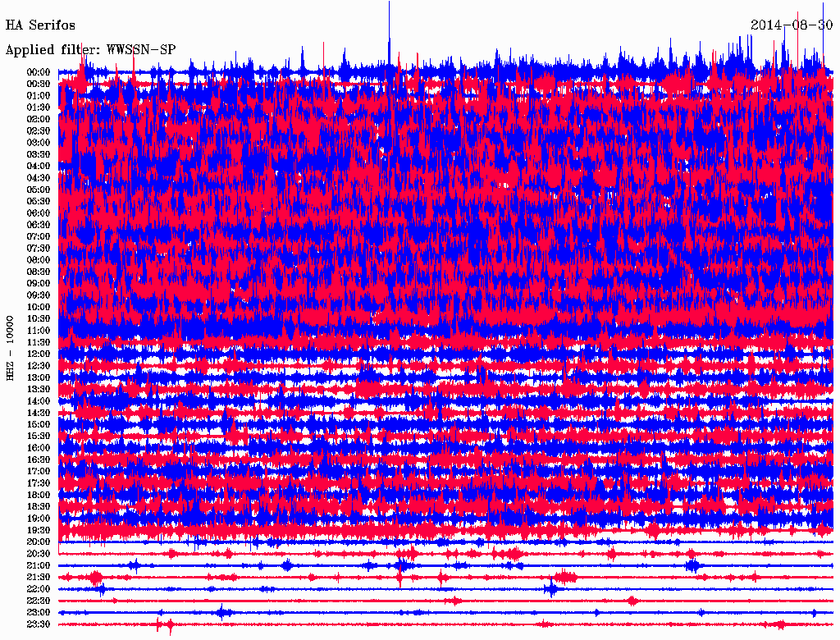
Task: Select the 06:00 time row label
Action: (39, 213)
